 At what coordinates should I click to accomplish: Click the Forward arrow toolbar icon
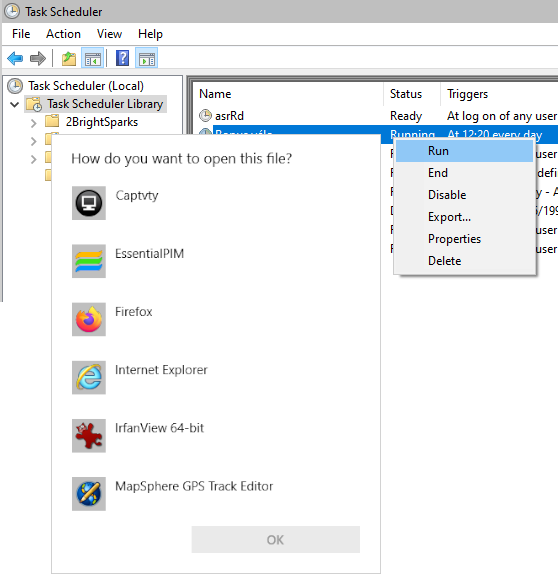point(38,58)
